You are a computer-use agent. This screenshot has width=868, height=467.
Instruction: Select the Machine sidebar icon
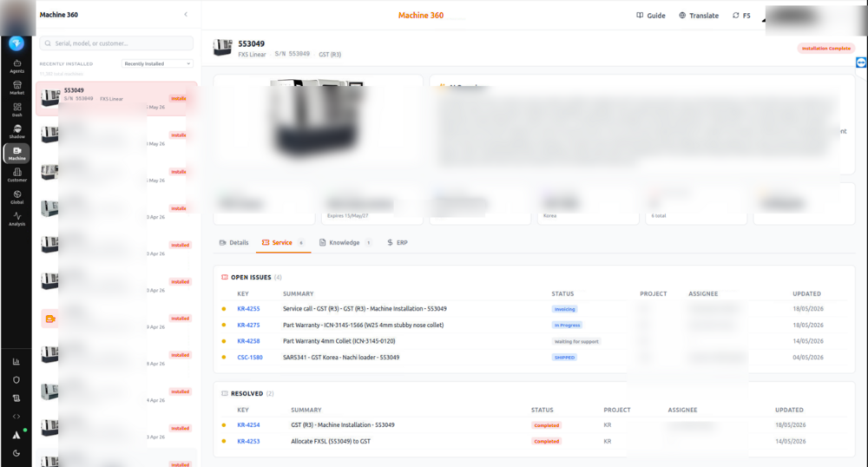click(16, 154)
